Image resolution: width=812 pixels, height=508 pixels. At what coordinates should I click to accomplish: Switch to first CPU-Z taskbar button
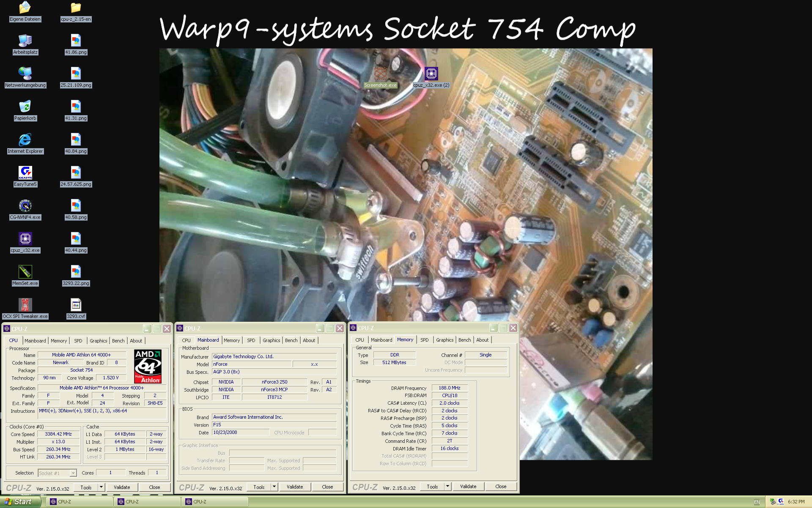tap(79, 502)
